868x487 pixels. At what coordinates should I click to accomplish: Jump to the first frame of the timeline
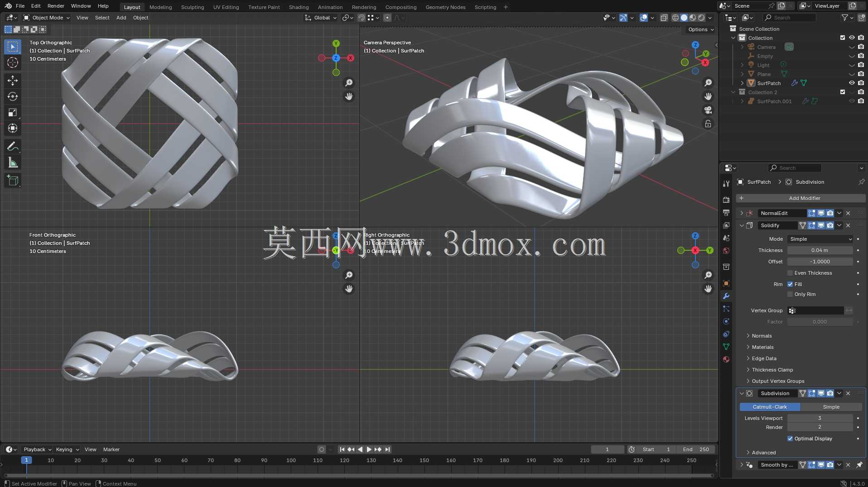tap(342, 449)
